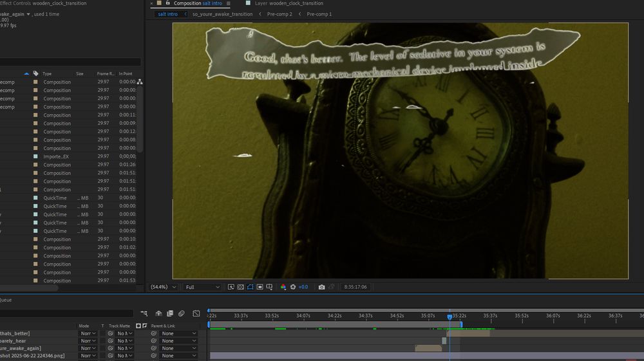Viewport: 644px width, 361px height.
Task: Switch to Composition salt intro tab
Action: pyautogui.click(x=198, y=3)
